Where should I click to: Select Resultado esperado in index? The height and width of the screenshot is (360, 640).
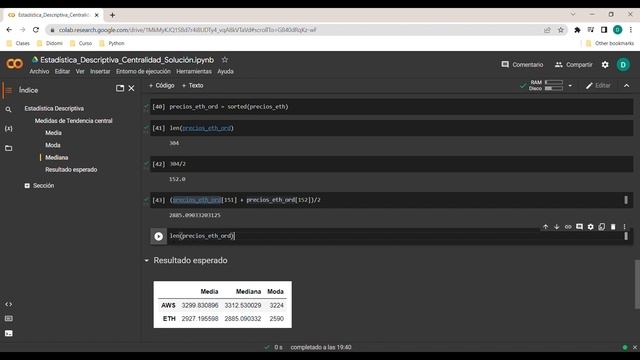click(71, 170)
